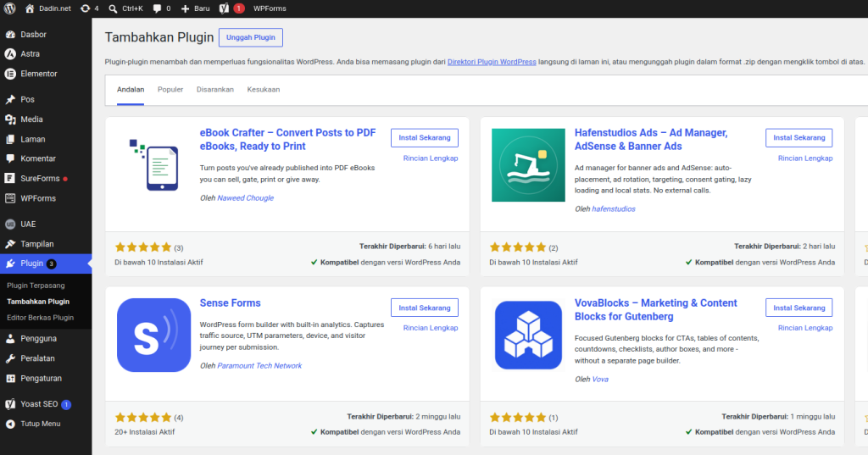
Task: Open the Editor Berkas Plugin submenu item
Action: coord(41,318)
